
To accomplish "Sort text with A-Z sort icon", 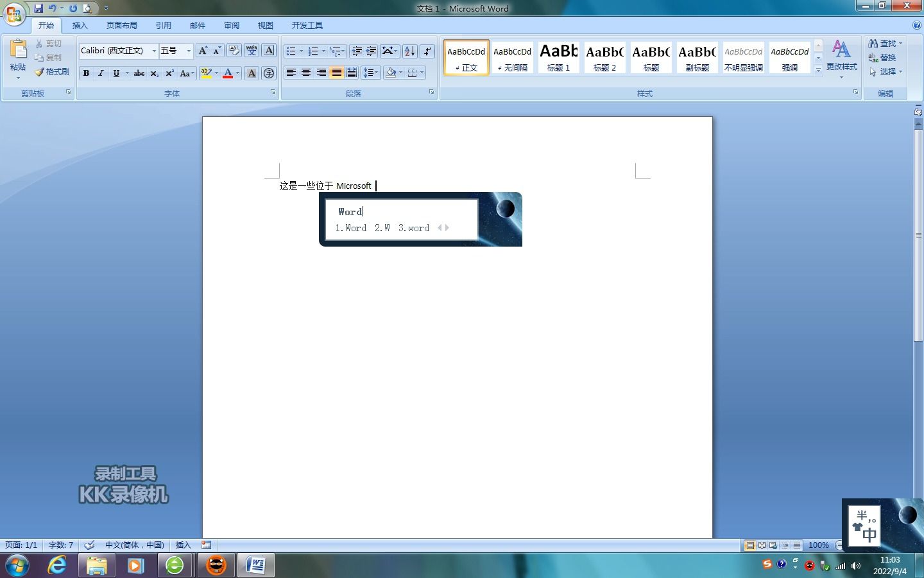I will (410, 51).
